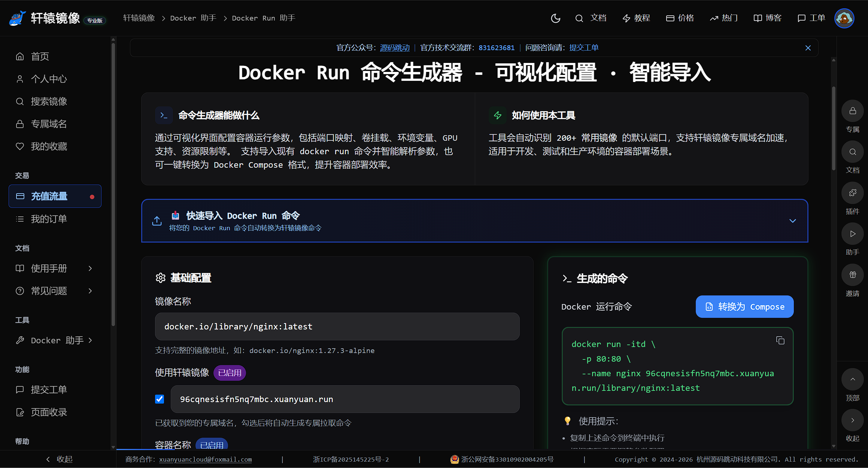Click 提交工单 link in the banner

tap(584, 48)
